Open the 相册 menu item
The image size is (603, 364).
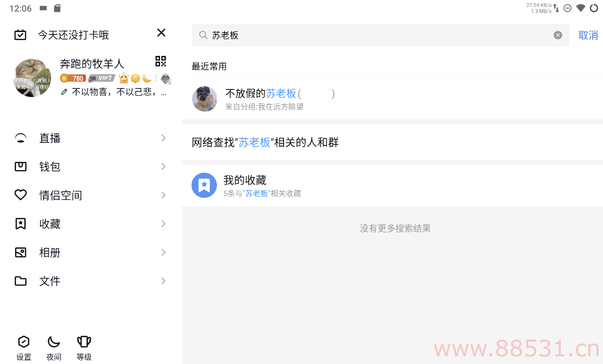pyautogui.click(x=91, y=252)
